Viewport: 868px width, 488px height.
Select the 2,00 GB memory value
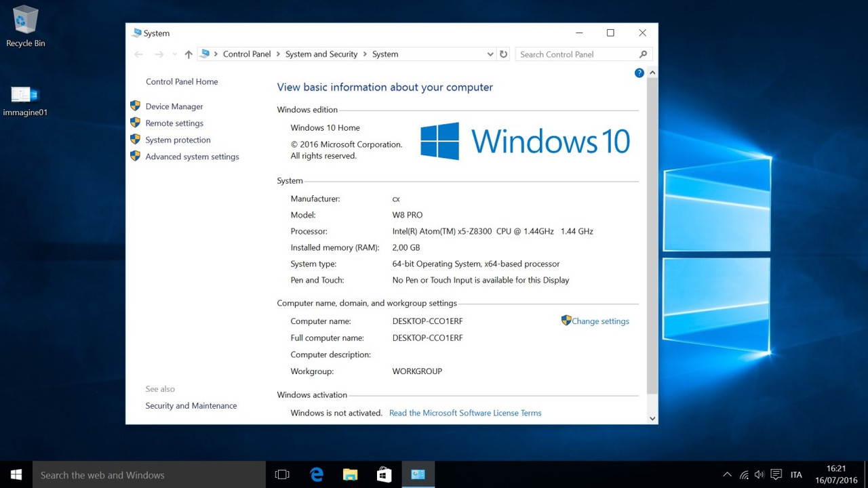406,247
